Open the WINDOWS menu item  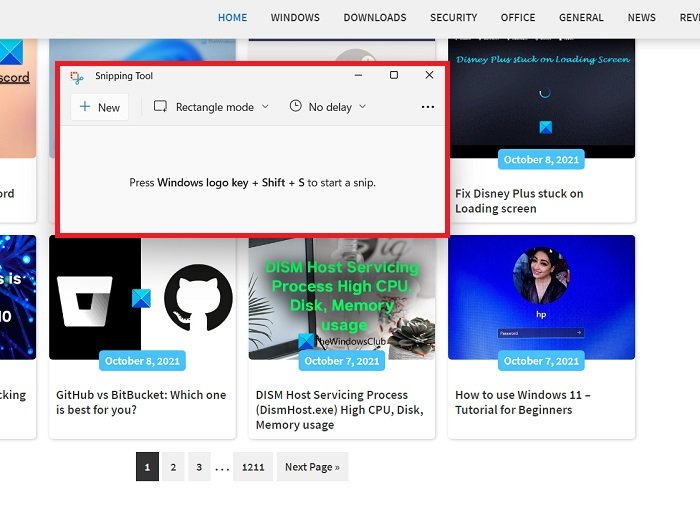click(295, 18)
